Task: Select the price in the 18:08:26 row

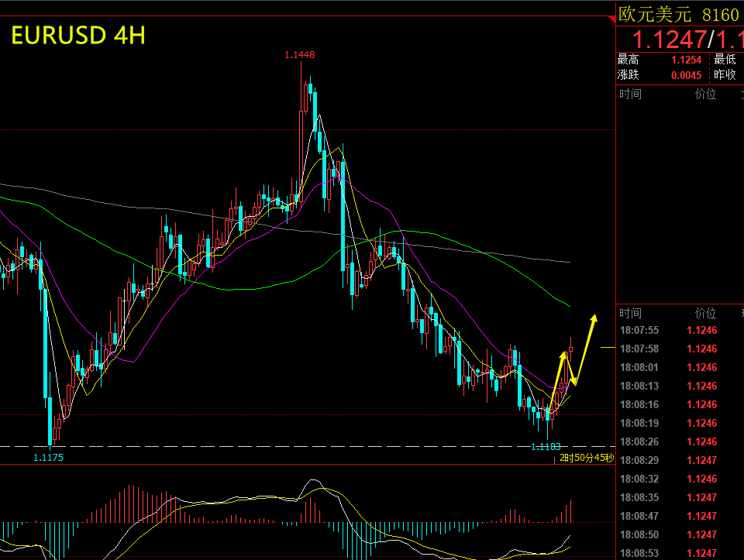Action: (x=702, y=441)
